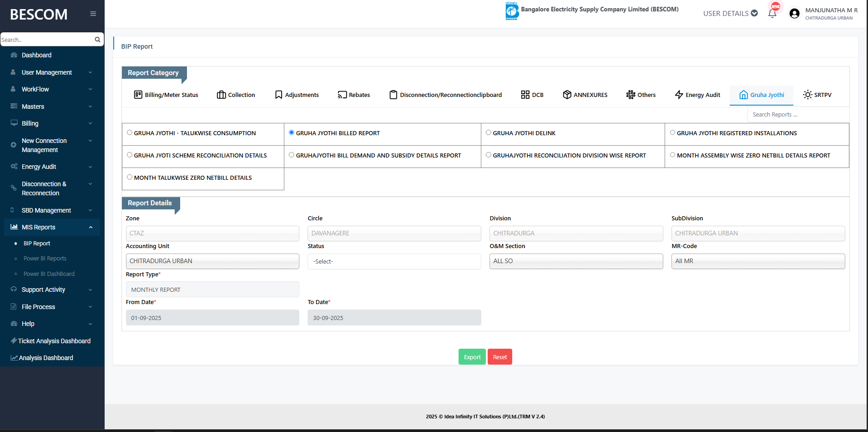
Task: Select Gruha Jyothi Registered Installations report
Action: pyautogui.click(x=672, y=133)
